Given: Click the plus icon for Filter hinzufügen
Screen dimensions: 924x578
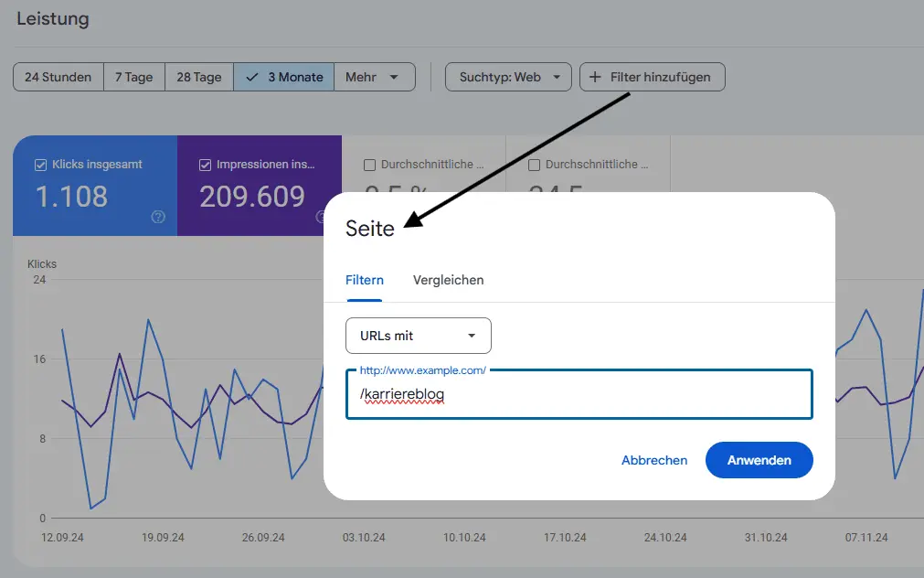Looking at the screenshot, I should 596,78.
